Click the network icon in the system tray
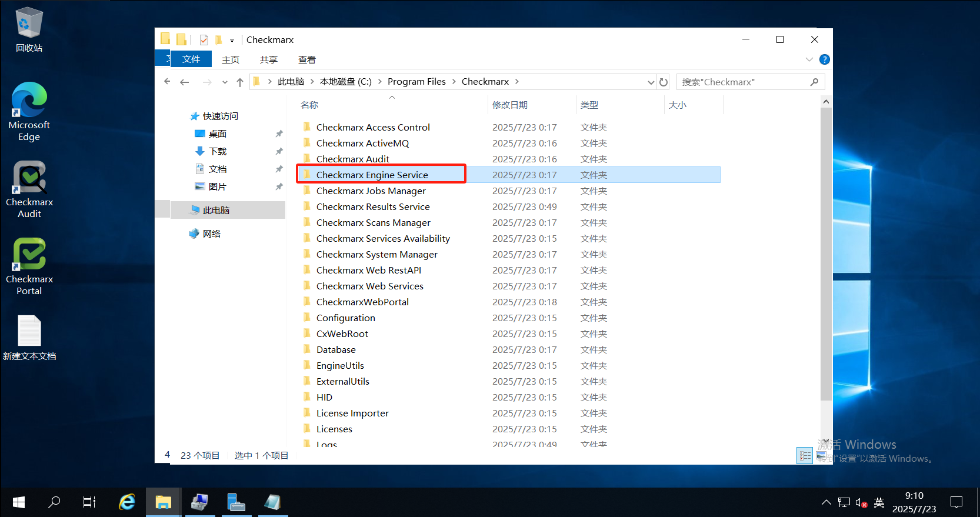The image size is (980, 517). [x=844, y=502]
